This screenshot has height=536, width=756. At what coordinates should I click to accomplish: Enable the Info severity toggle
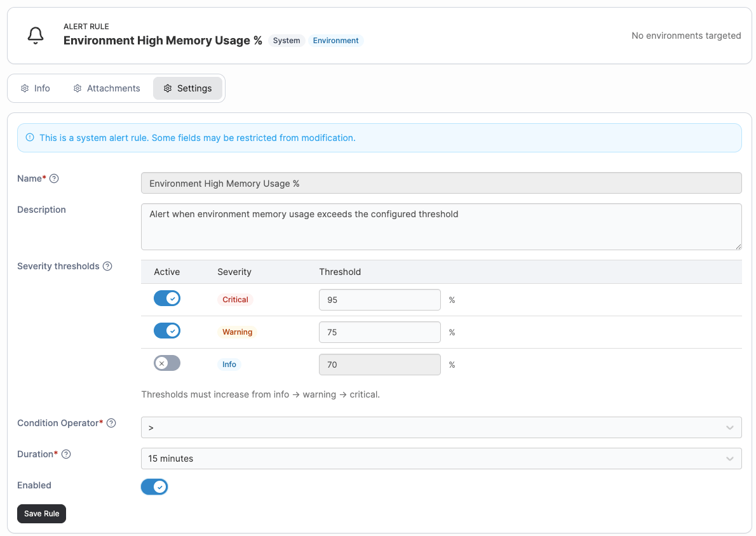coord(167,363)
